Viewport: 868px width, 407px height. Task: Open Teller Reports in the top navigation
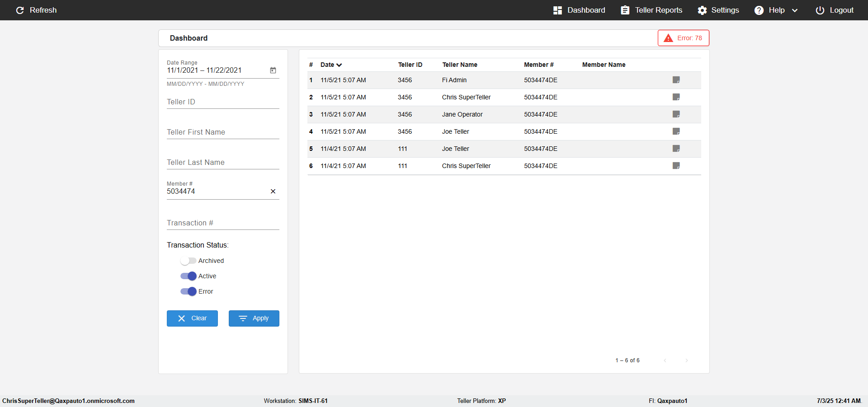651,10
